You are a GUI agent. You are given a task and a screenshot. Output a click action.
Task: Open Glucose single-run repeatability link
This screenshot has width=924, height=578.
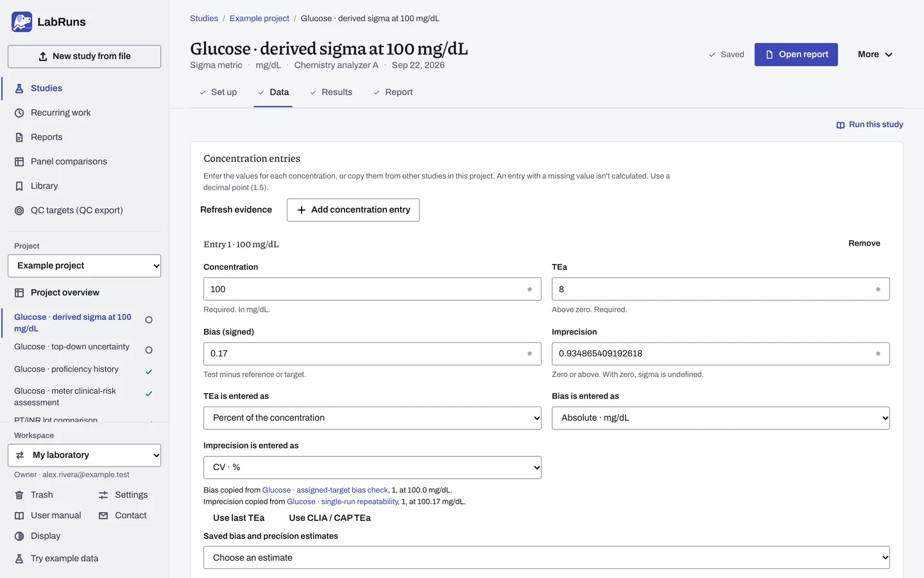tap(343, 502)
